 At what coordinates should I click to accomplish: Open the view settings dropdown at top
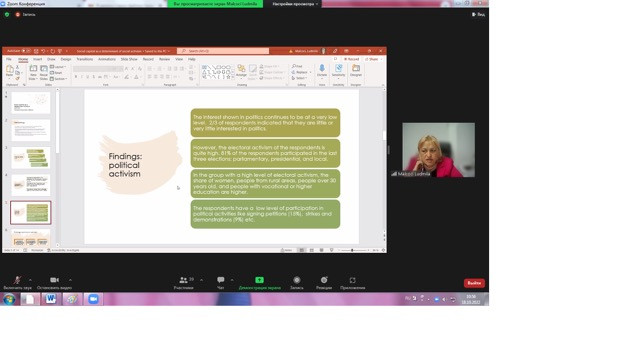tap(295, 4)
